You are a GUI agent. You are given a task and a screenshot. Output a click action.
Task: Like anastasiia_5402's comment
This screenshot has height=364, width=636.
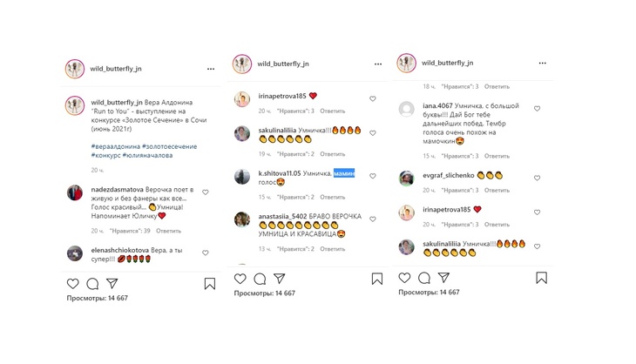click(373, 219)
